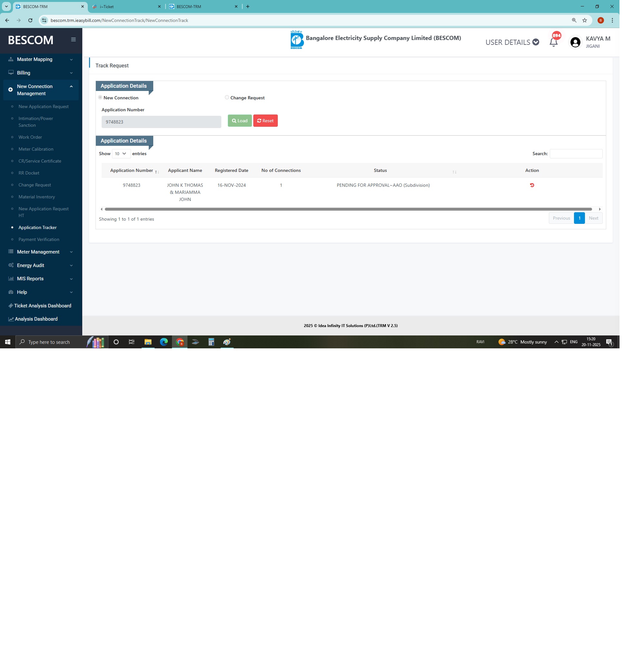This screenshot has height=658, width=644.
Task: Click the red history action icon in the table row
Action: coord(532,185)
